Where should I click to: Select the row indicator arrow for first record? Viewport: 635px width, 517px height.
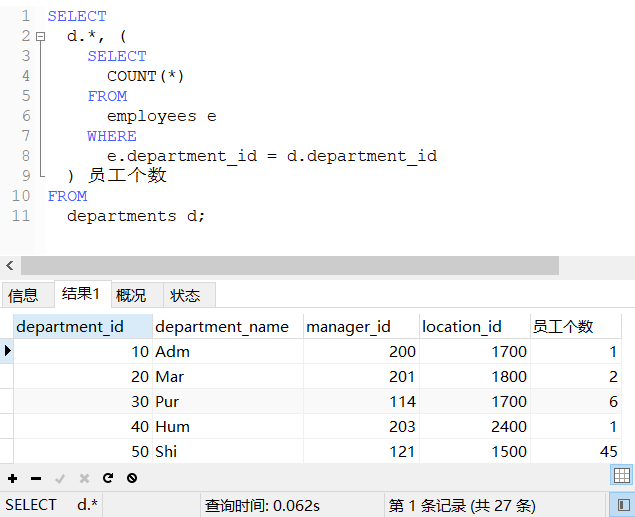click(x=8, y=351)
